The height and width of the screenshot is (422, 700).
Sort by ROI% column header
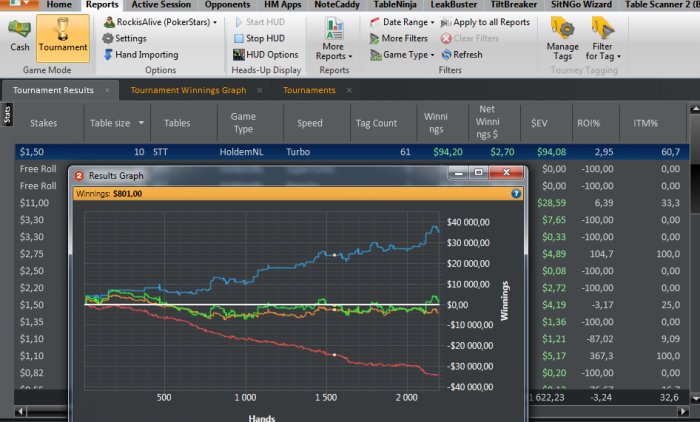[588, 123]
